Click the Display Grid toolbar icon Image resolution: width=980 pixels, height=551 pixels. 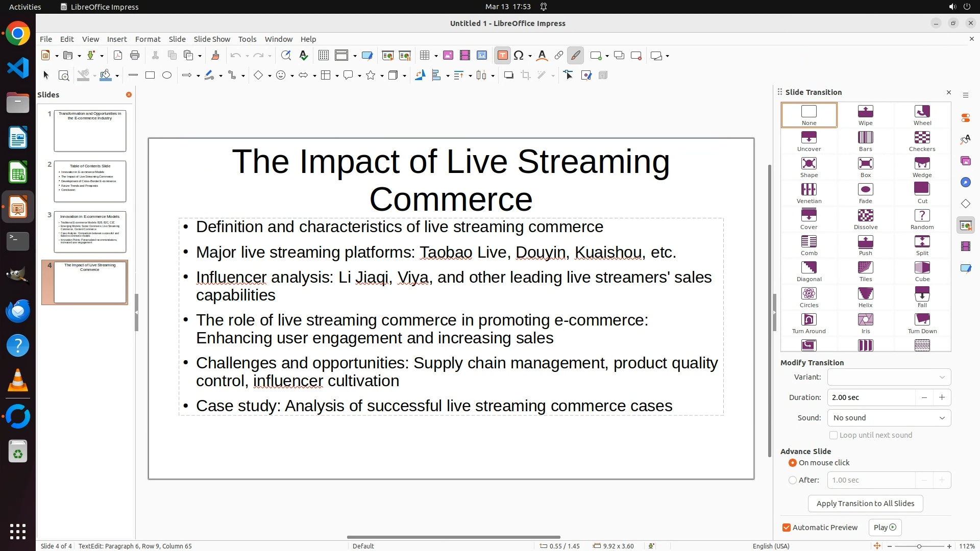click(x=323, y=56)
